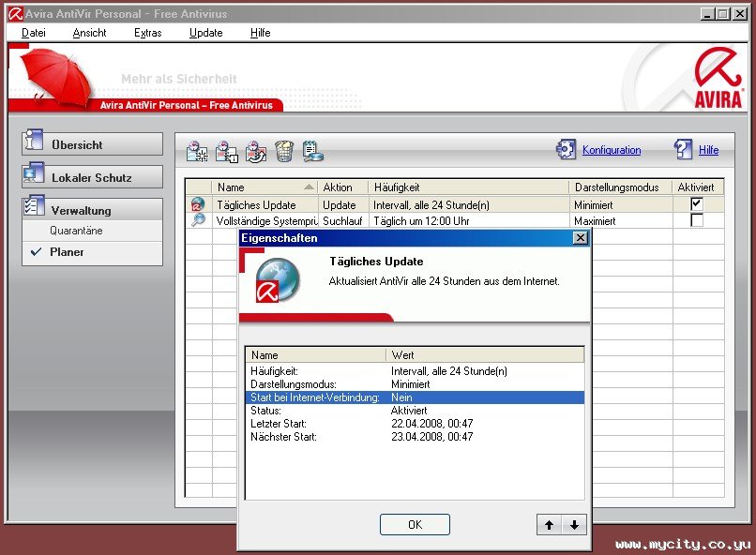Select the Nächster Start property row
Image resolution: width=756 pixels, height=555 pixels.
415,437
